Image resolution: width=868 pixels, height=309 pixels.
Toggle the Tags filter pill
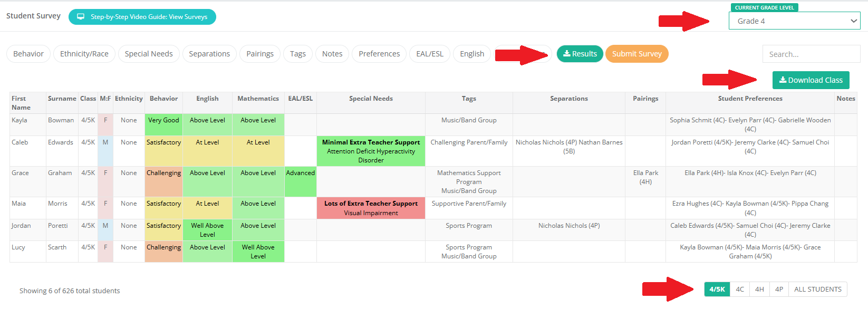coord(298,54)
